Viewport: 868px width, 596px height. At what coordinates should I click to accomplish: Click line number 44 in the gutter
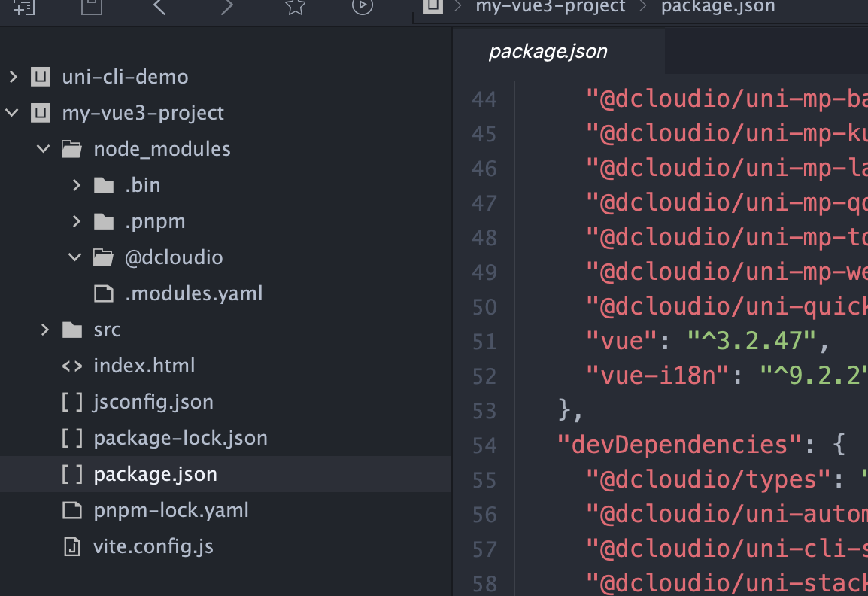(x=484, y=99)
